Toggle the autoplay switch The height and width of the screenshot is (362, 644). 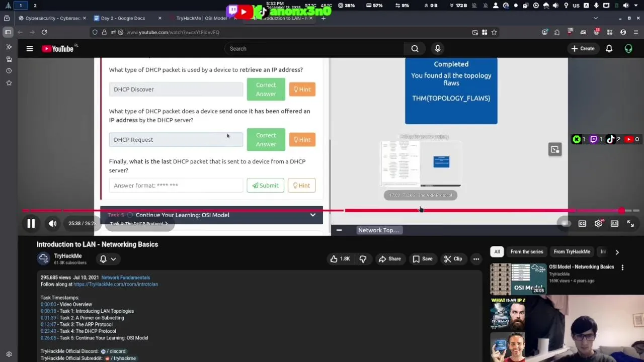coord(565,224)
